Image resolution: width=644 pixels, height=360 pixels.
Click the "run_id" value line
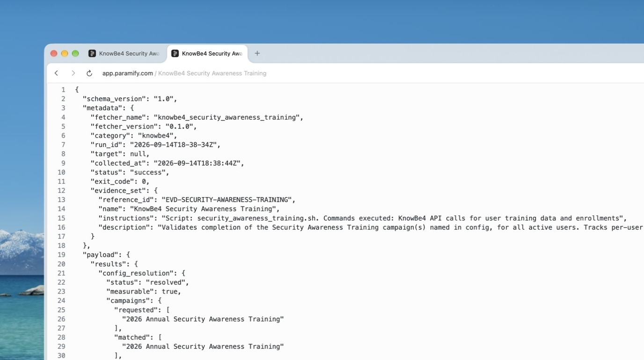click(x=155, y=145)
